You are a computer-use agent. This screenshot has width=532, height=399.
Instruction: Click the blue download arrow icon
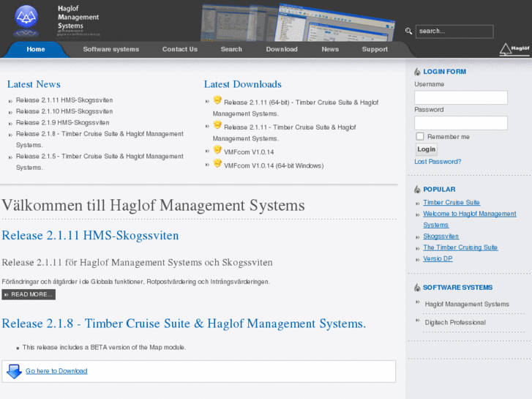pyautogui.click(x=14, y=371)
